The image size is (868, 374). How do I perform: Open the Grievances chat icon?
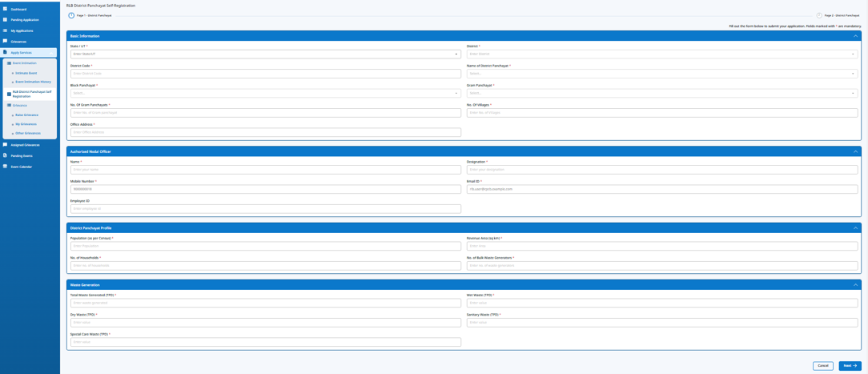pyautogui.click(x=5, y=41)
